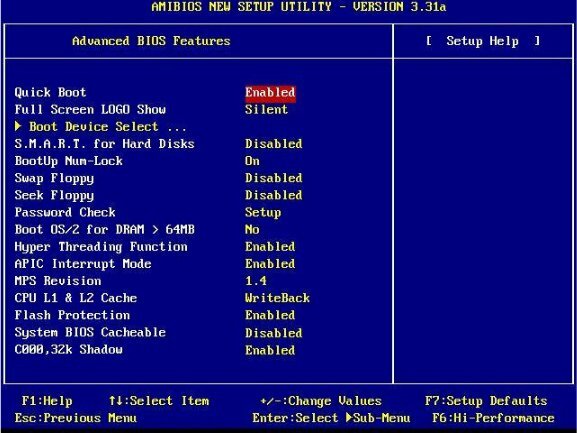Select the Quick Boot Enabled value
This screenshot has height=433, width=577.
pos(270,92)
